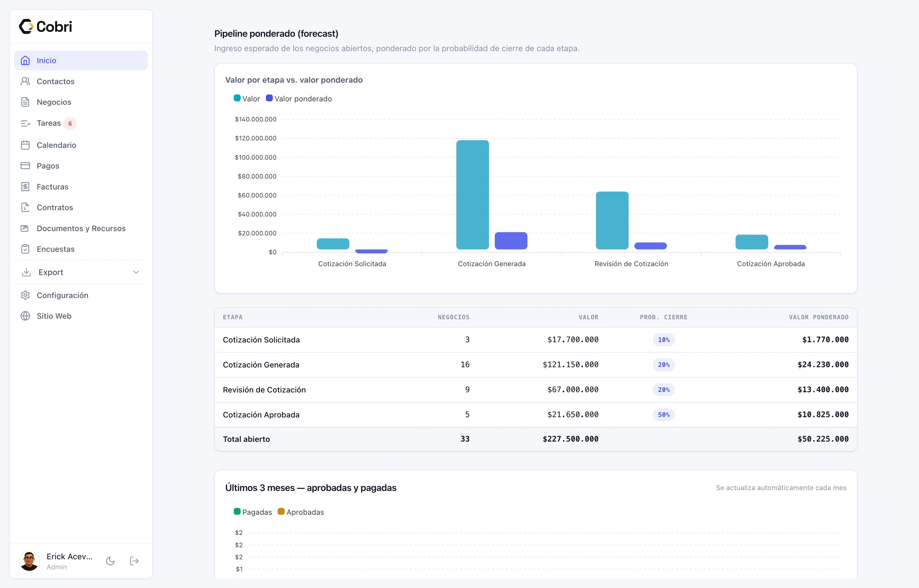Click Erick Acev... user avatar
This screenshot has width=919, height=588.
pyautogui.click(x=29, y=561)
